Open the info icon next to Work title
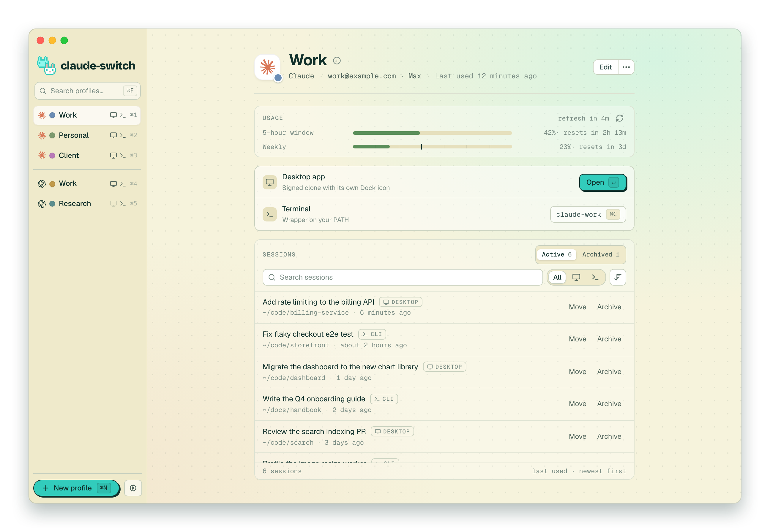The width and height of the screenshot is (770, 532). coord(337,60)
